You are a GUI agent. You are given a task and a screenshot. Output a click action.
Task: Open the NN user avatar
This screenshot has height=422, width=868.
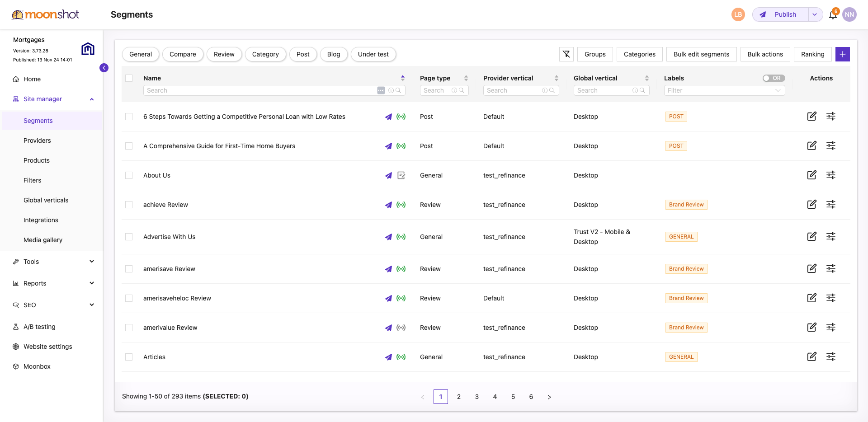tap(849, 14)
